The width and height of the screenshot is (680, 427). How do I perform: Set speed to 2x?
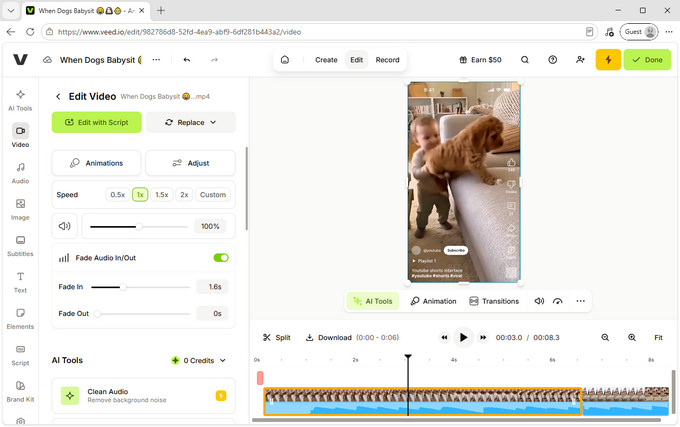[184, 195]
